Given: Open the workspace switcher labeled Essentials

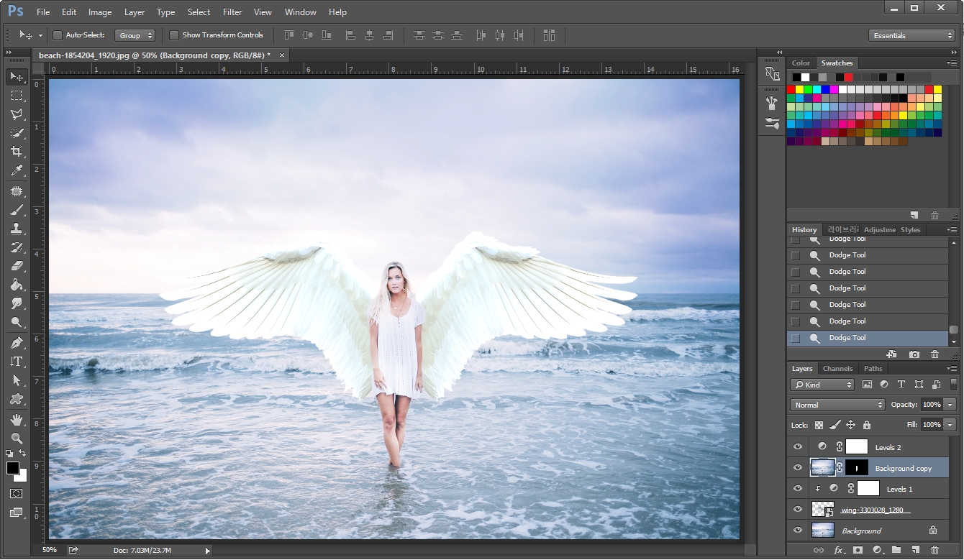Looking at the screenshot, I should (911, 34).
